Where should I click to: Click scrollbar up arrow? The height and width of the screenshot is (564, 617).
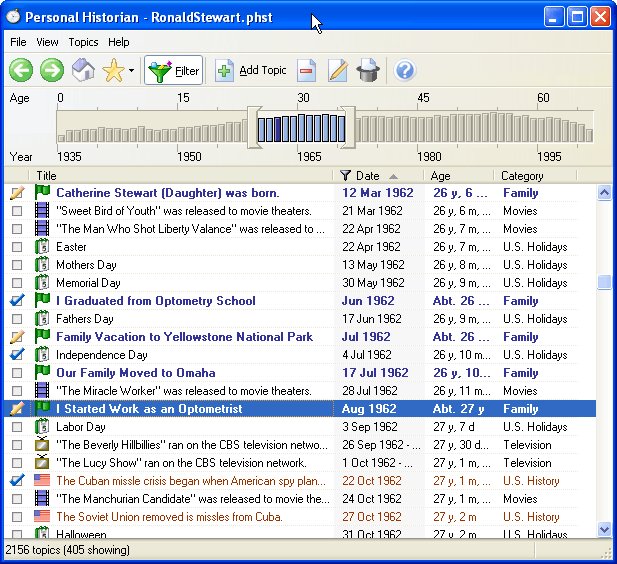click(604, 192)
